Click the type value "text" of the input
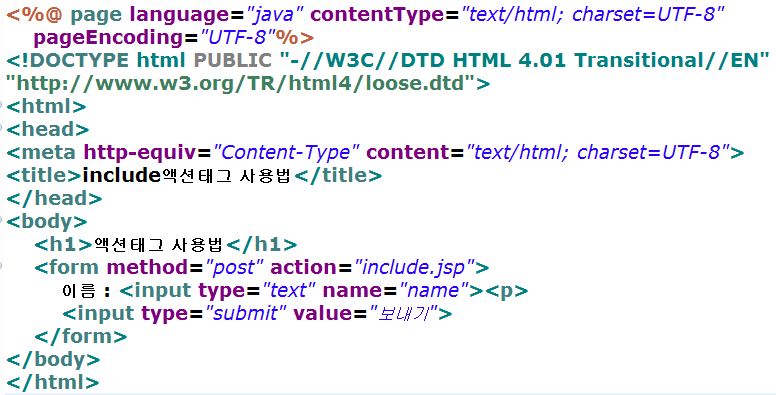This screenshot has width=776, height=395. point(289,290)
